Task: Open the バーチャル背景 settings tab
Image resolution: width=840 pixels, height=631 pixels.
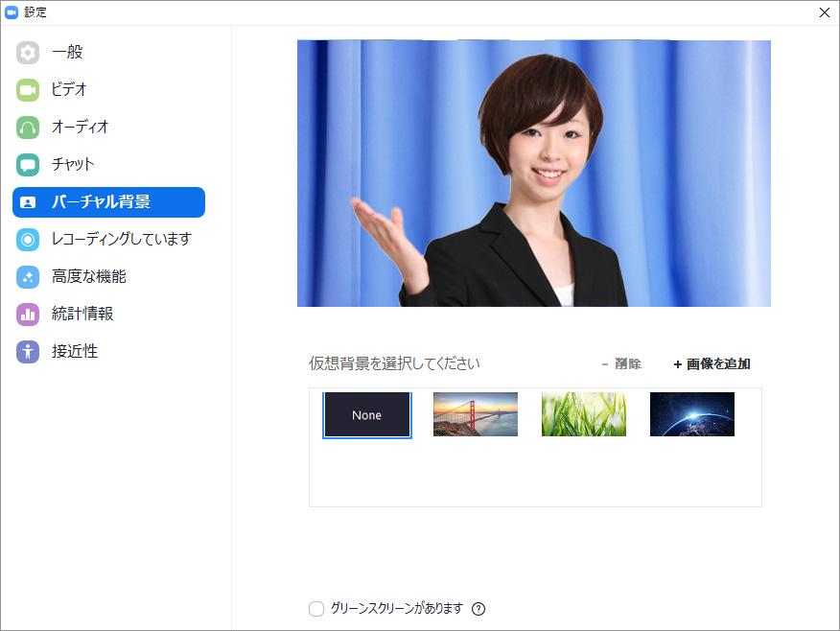Action: (108, 202)
